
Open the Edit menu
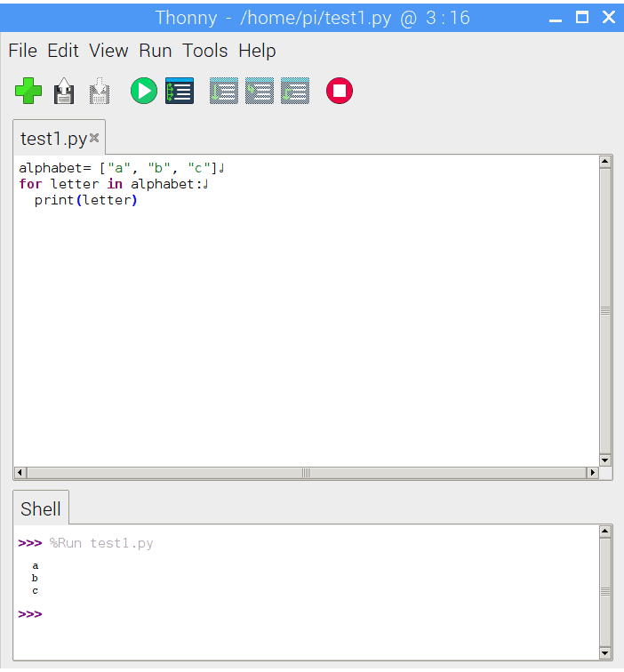click(63, 51)
